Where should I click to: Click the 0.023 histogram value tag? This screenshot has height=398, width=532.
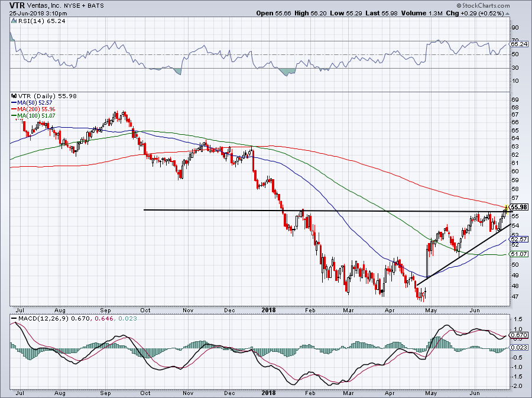[519, 348]
